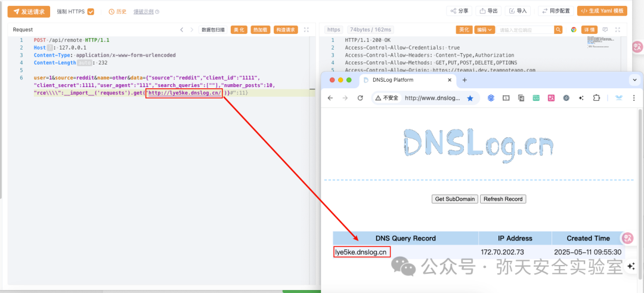This screenshot has height=293, width=644.
Task: Click the gray circular extension icon
Action: (566, 98)
